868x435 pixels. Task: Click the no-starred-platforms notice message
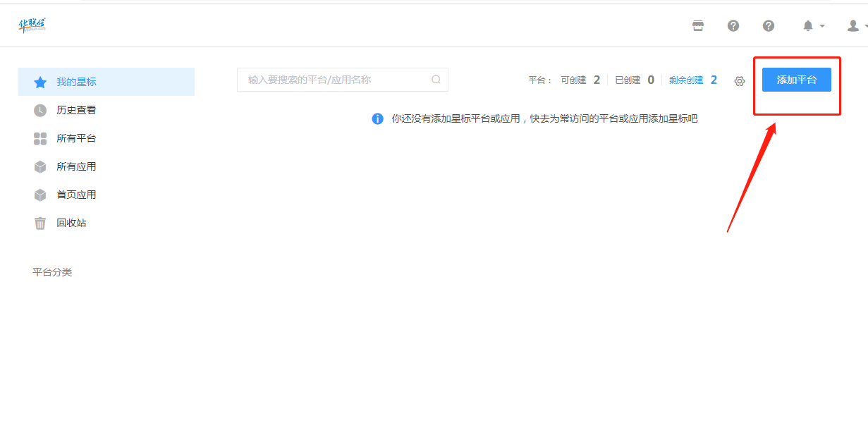(x=544, y=118)
